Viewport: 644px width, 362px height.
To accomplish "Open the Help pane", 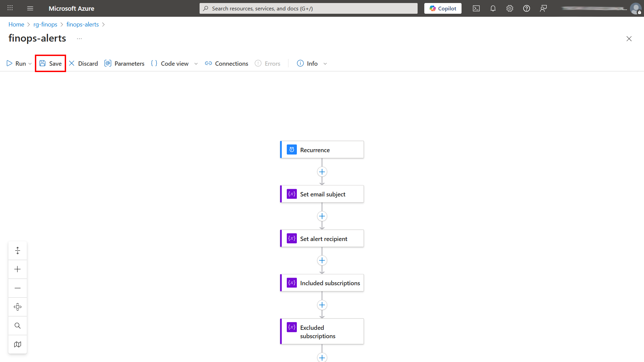I will tap(526, 8).
